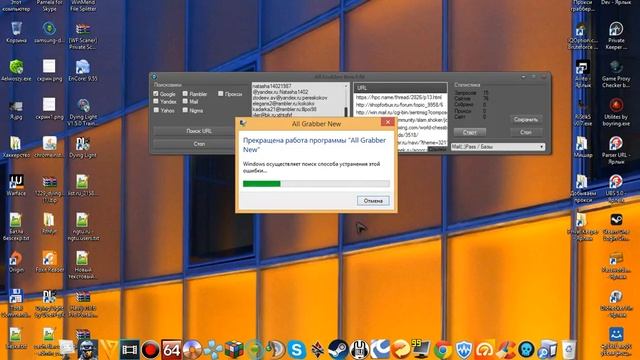
Task: Launch Steam from the dock
Action: click(338, 350)
